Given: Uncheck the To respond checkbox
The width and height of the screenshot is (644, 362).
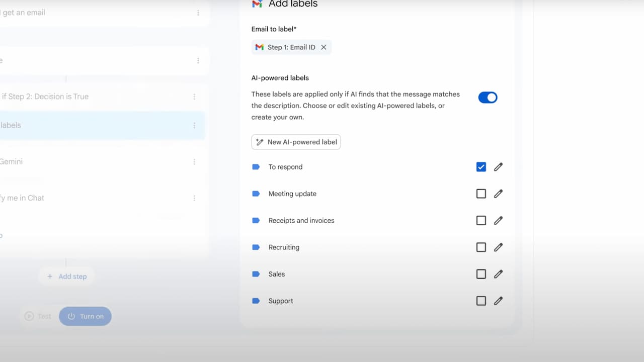Looking at the screenshot, I should tap(481, 166).
